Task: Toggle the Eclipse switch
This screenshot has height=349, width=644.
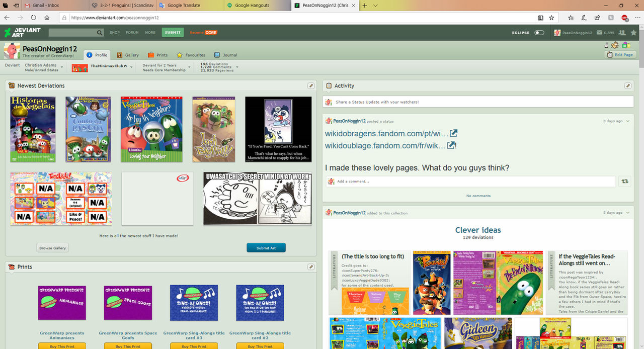Action: click(x=539, y=33)
